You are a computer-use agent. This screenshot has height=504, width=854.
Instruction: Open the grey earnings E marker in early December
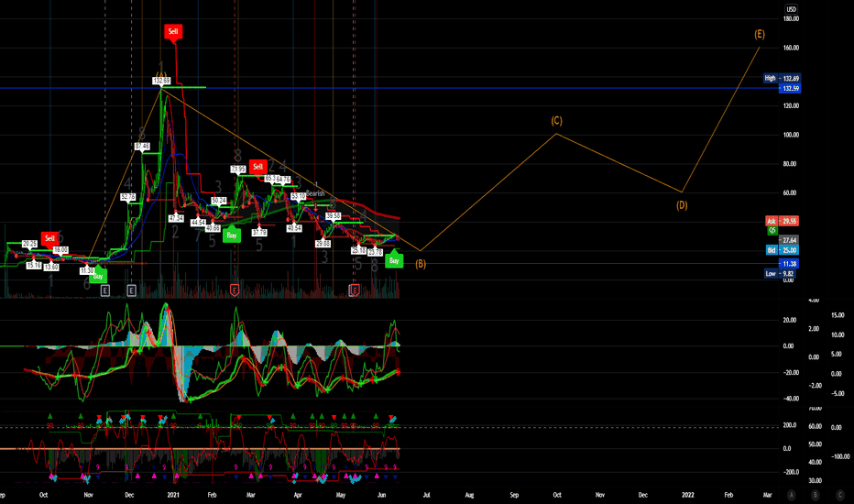pos(131,290)
